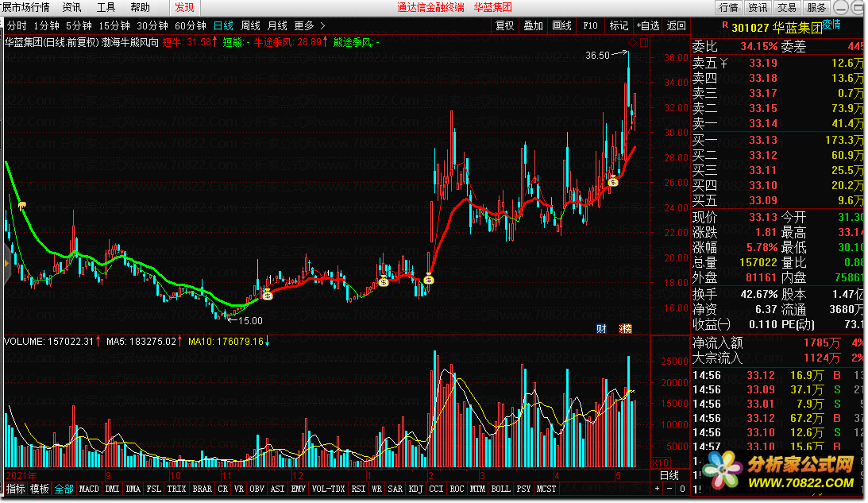This screenshot has width=868, height=503.
Task: Click the 疫情 tag beside stock name
Action: [x=831, y=24]
